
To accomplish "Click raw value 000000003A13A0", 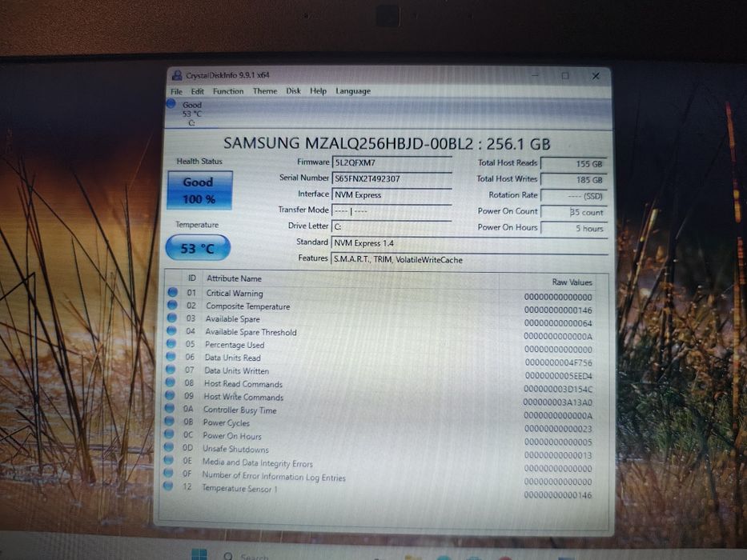I will (x=558, y=402).
